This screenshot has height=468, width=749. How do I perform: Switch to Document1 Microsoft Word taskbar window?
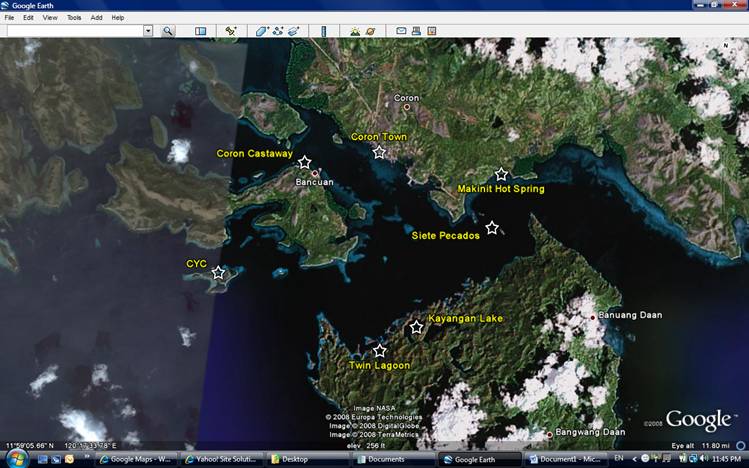[x=565, y=459]
